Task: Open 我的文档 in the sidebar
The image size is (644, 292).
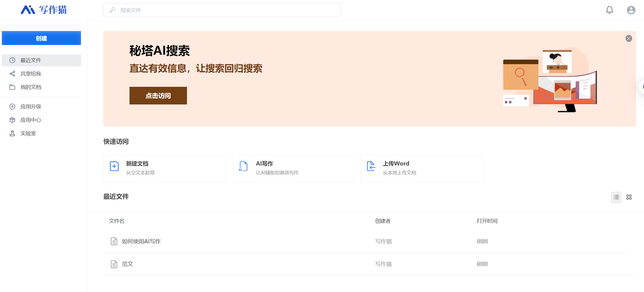Action: coord(41,87)
